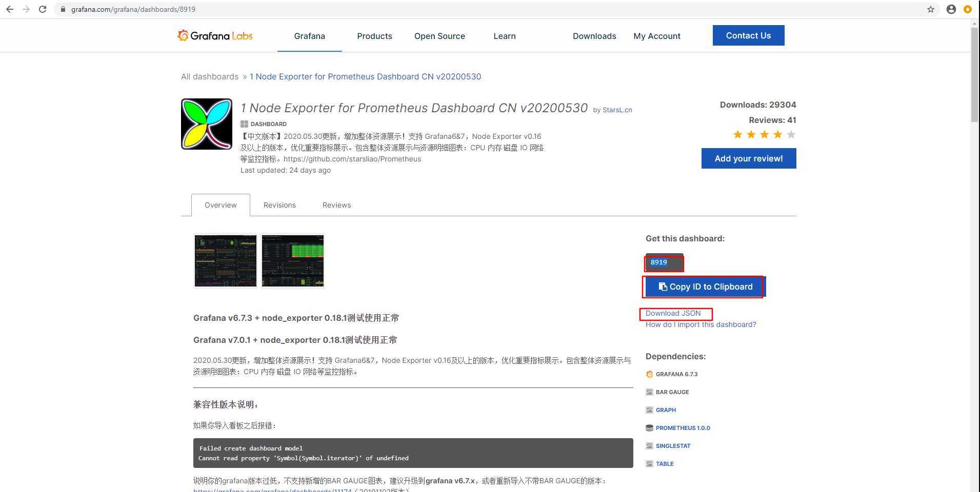Click the Contact Us button
Screen dimensions: 980x492
coord(748,35)
